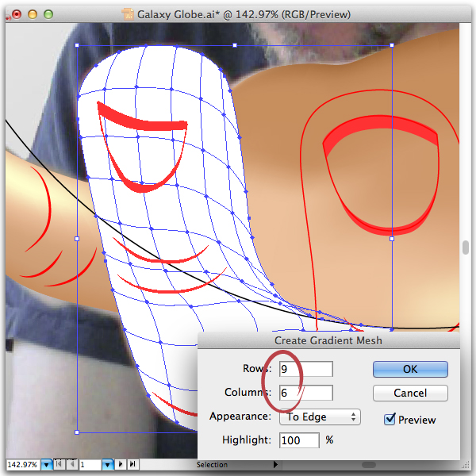
Task: Minimize the Galaxy Globe.ai window
Action: pos(33,14)
